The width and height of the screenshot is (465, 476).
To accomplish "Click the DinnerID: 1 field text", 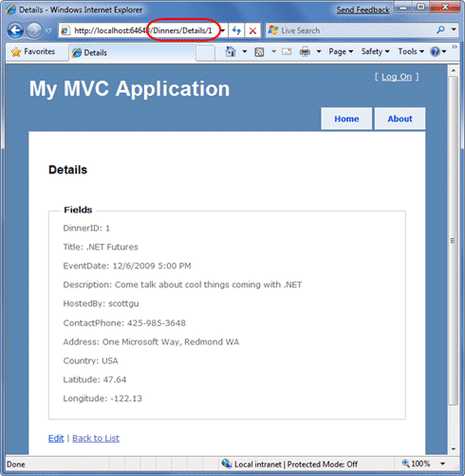I will click(86, 229).
